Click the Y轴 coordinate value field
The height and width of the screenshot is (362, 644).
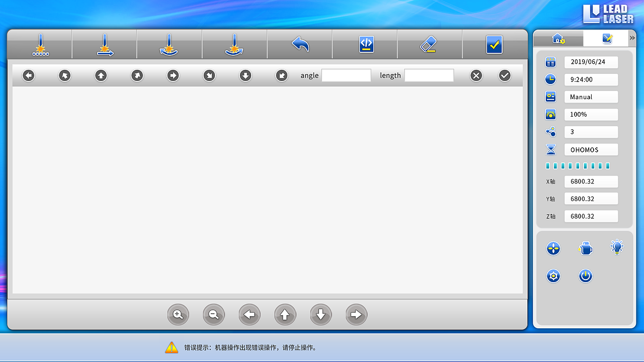591,199
